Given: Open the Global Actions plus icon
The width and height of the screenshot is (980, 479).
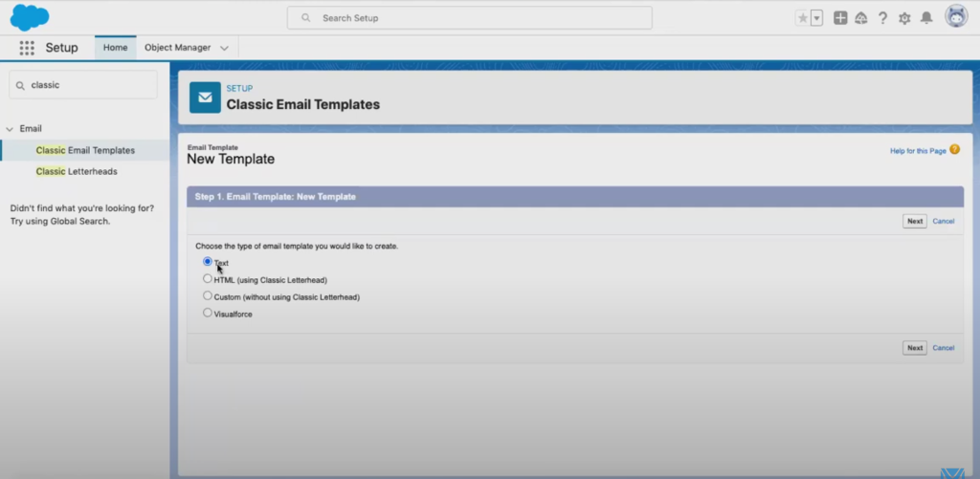Looking at the screenshot, I should point(840,18).
